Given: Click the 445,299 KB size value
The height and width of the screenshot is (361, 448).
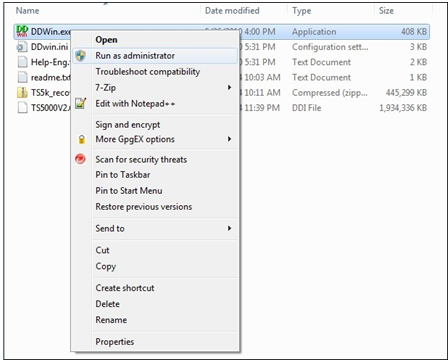Looking at the screenshot, I should [406, 93].
